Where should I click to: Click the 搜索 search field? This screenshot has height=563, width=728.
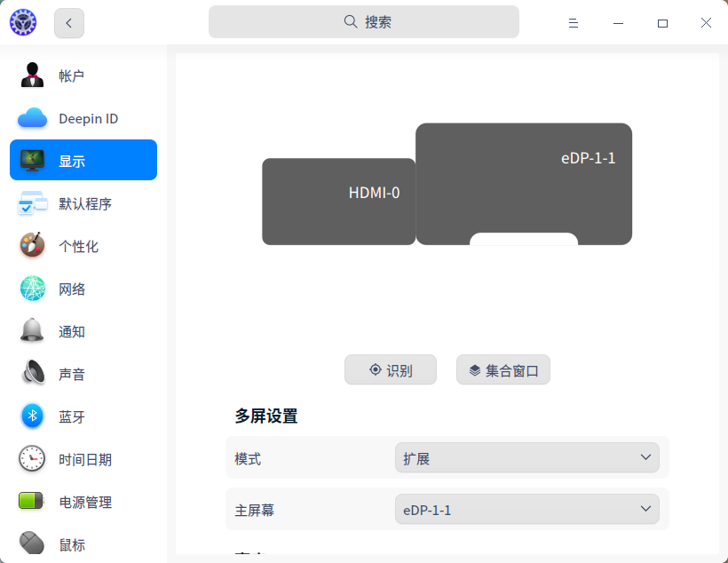point(363,21)
